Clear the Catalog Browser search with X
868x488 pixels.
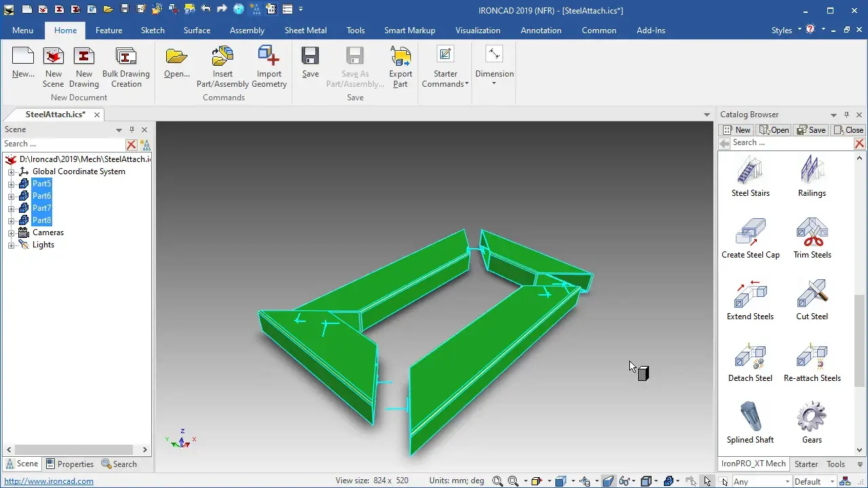pyautogui.click(x=859, y=144)
